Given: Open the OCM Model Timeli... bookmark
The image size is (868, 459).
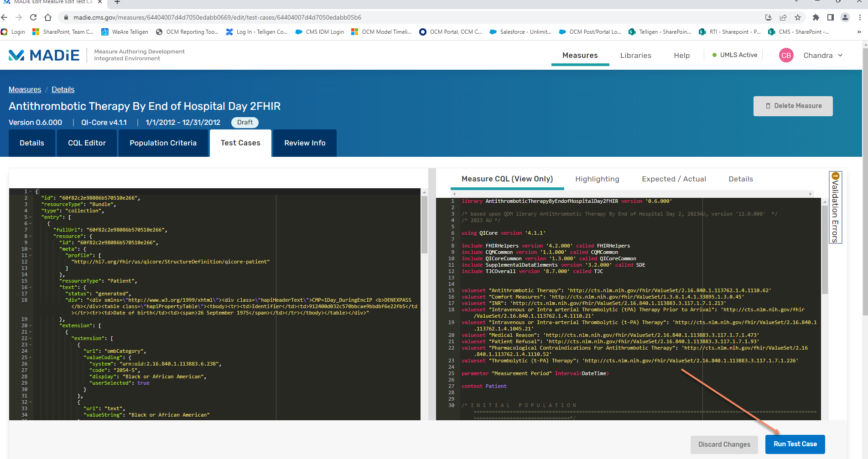Looking at the screenshot, I should click(x=382, y=32).
